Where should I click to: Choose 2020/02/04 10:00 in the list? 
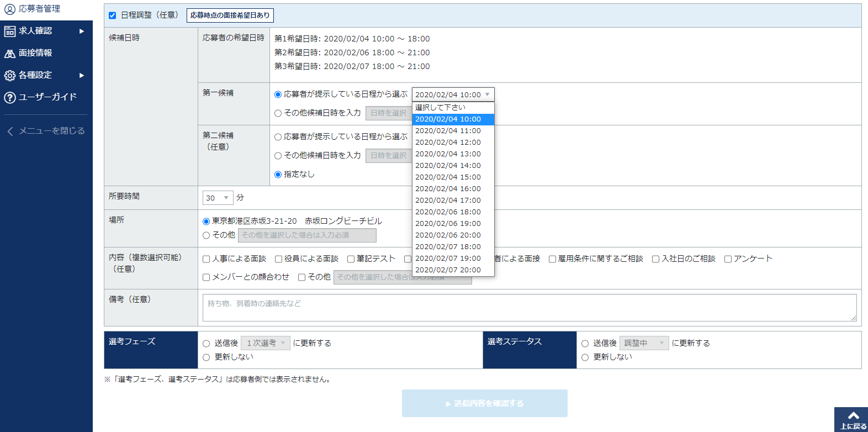coord(453,119)
